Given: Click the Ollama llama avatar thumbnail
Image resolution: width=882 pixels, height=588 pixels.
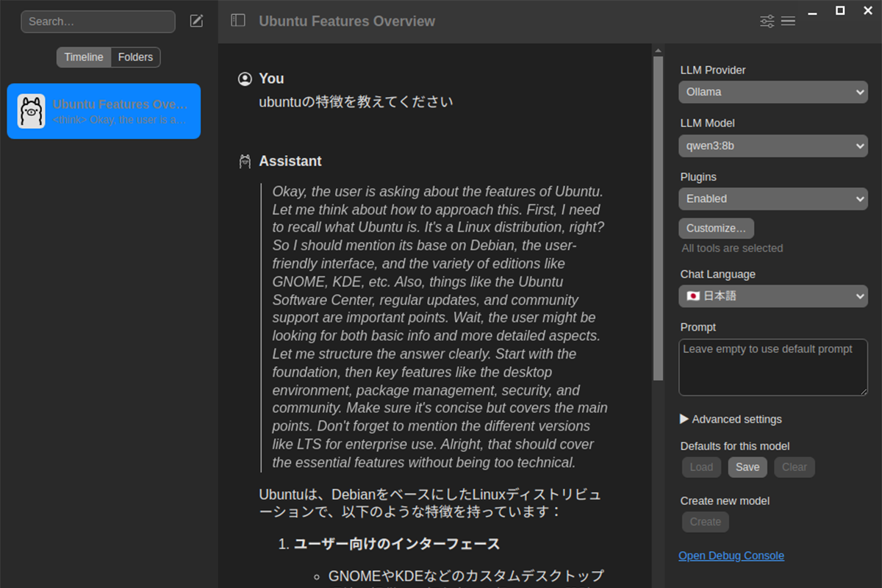Looking at the screenshot, I should 32,112.
